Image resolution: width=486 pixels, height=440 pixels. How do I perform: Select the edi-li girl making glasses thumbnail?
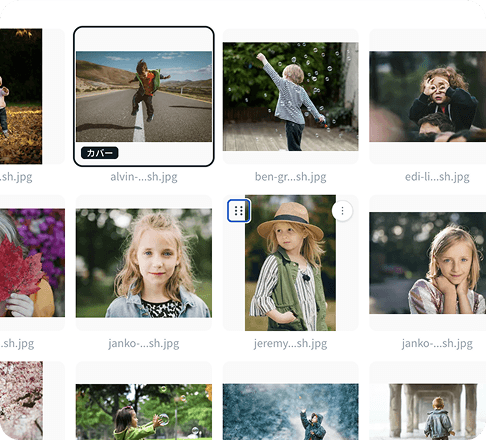[x=428, y=96]
